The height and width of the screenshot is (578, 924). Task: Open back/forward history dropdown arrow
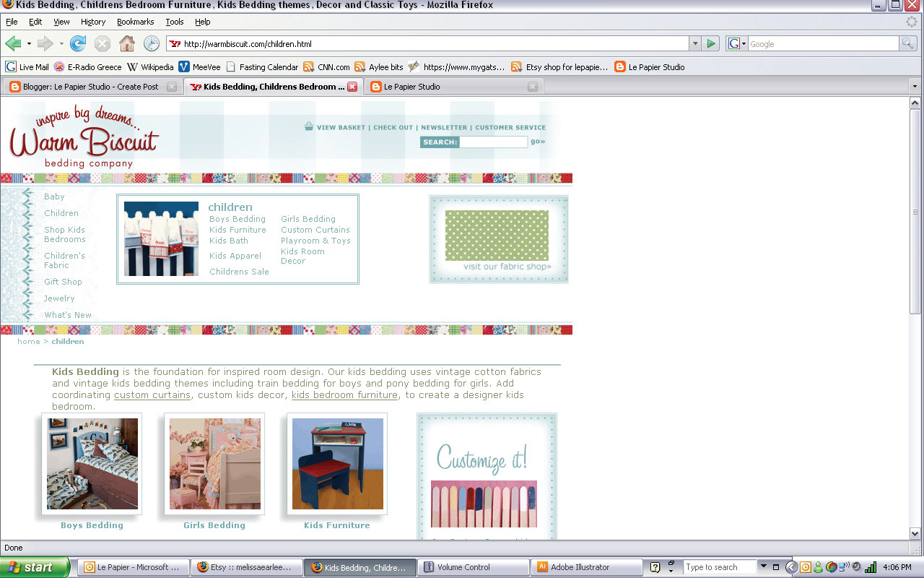(61, 43)
